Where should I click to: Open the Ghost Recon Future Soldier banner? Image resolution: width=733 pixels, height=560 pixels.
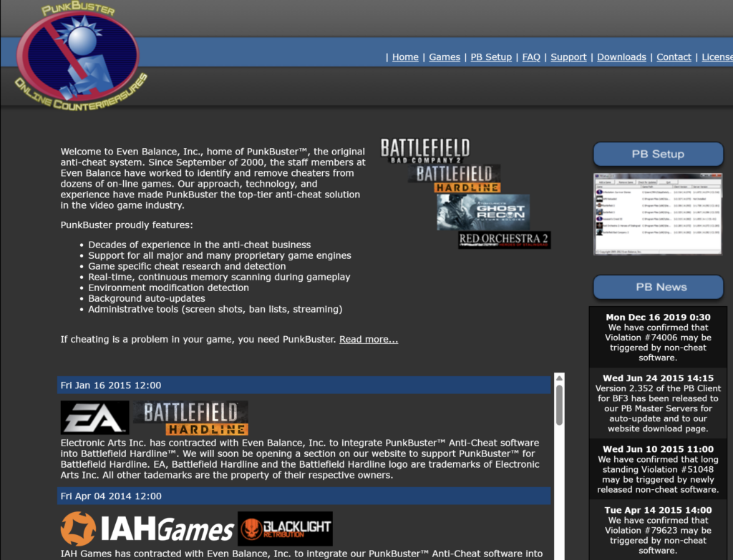pos(483,212)
